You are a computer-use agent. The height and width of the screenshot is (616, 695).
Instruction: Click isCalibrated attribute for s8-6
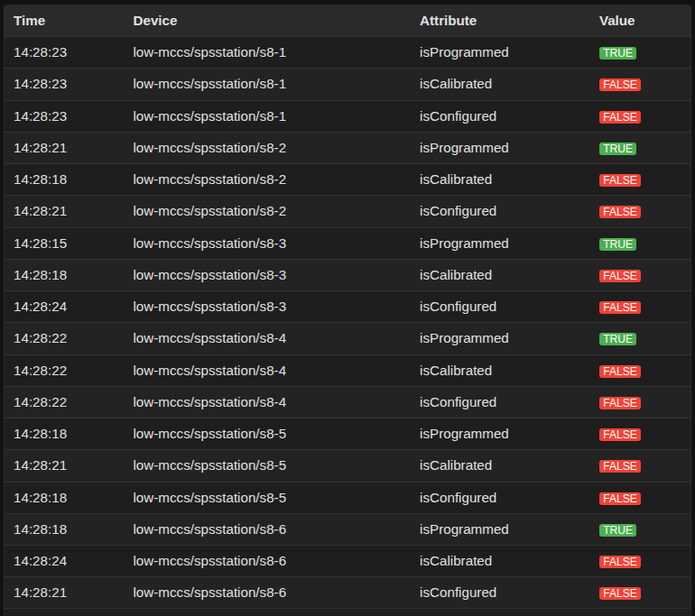pyautogui.click(x=456, y=561)
